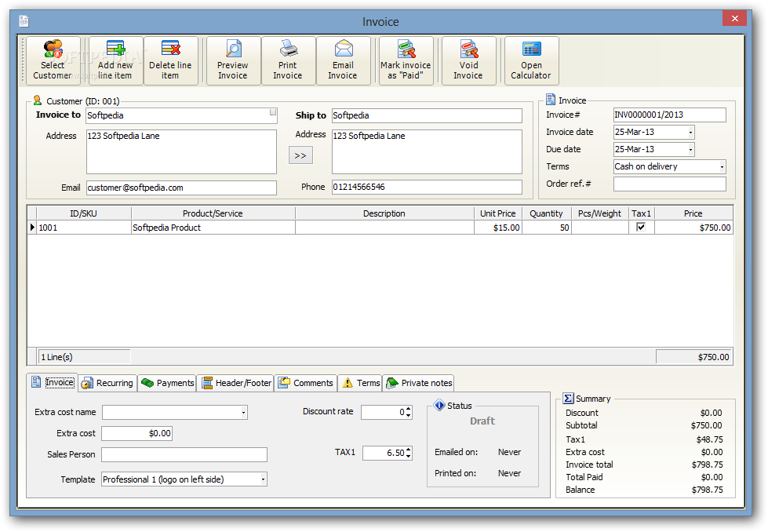
Task: Click the Invoice# field
Action: pos(670,115)
